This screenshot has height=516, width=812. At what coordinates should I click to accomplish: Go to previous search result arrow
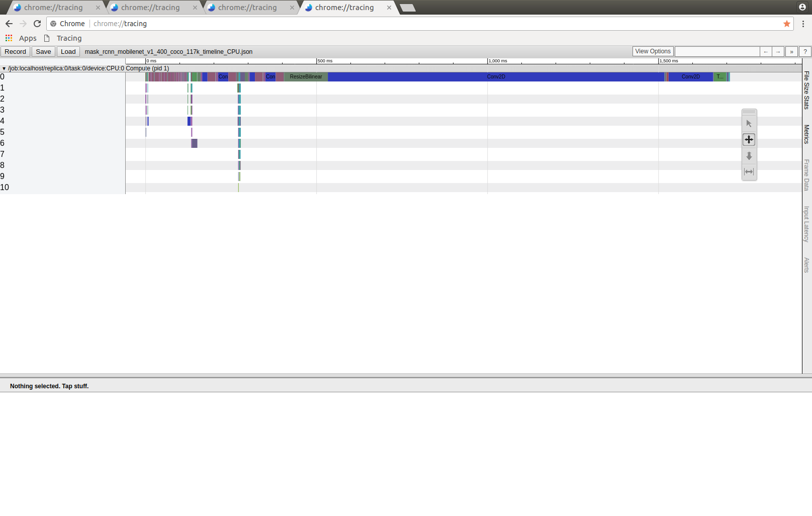click(x=766, y=51)
